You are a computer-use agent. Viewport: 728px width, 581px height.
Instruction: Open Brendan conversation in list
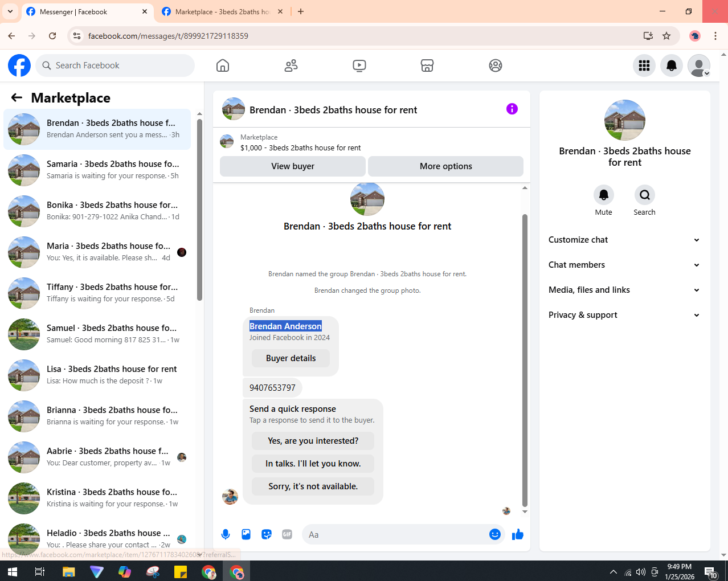[x=97, y=129]
